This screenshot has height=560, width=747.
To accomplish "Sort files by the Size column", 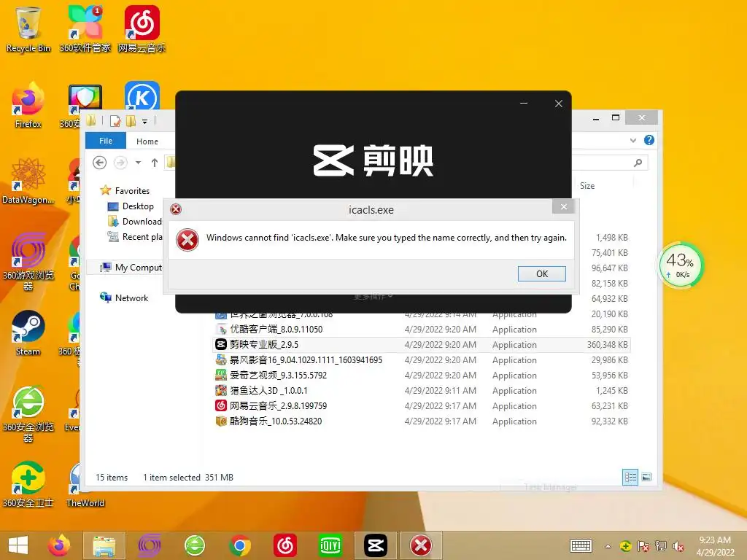I will pos(587,186).
